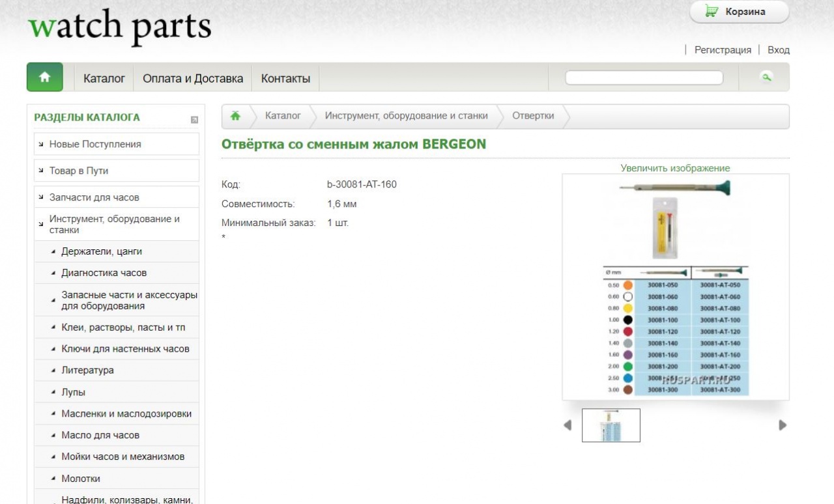Expand the Новые Поступления section
This screenshot has height=504, width=834.
tap(117, 144)
